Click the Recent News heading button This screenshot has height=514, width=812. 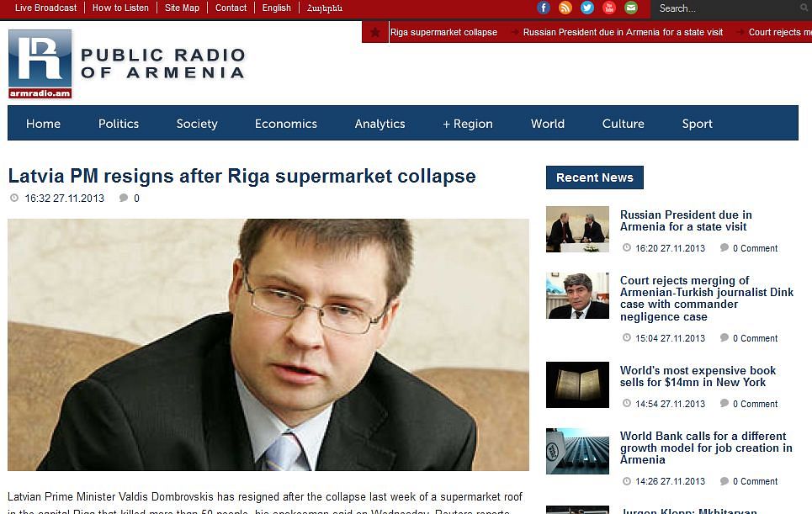(595, 178)
